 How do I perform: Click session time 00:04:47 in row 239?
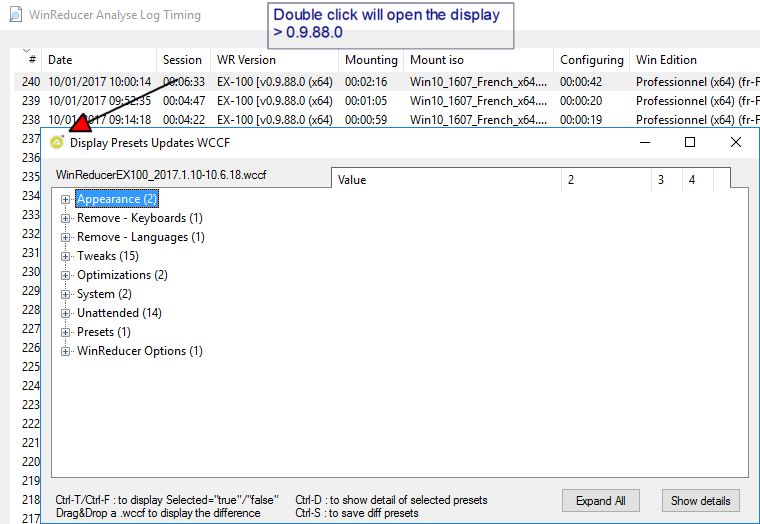point(184,101)
